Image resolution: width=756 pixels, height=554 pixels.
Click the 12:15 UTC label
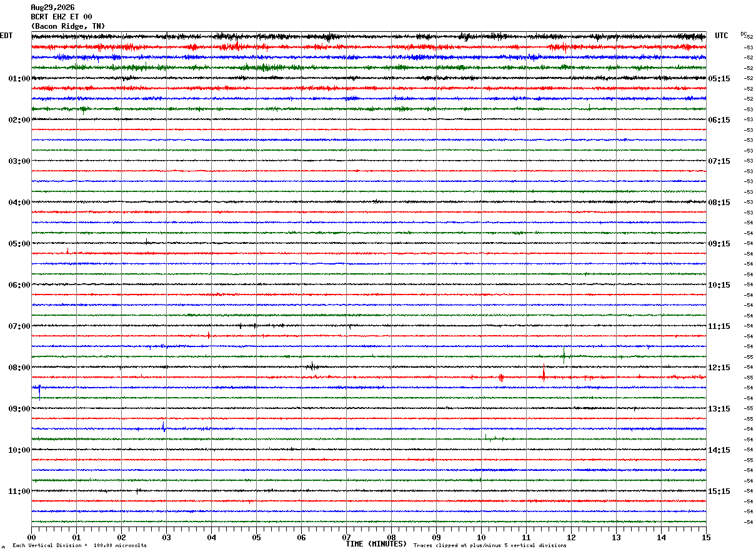(719, 368)
